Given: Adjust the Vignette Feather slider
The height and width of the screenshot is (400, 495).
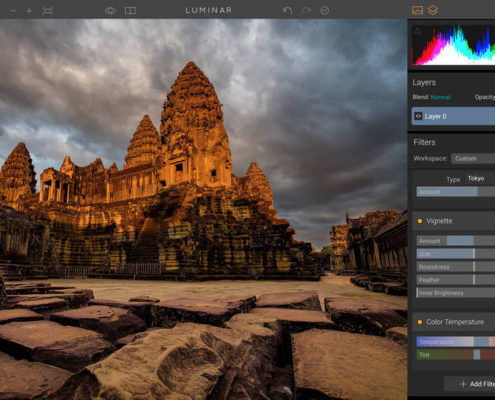Looking at the screenshot, I should click(456, 280).
